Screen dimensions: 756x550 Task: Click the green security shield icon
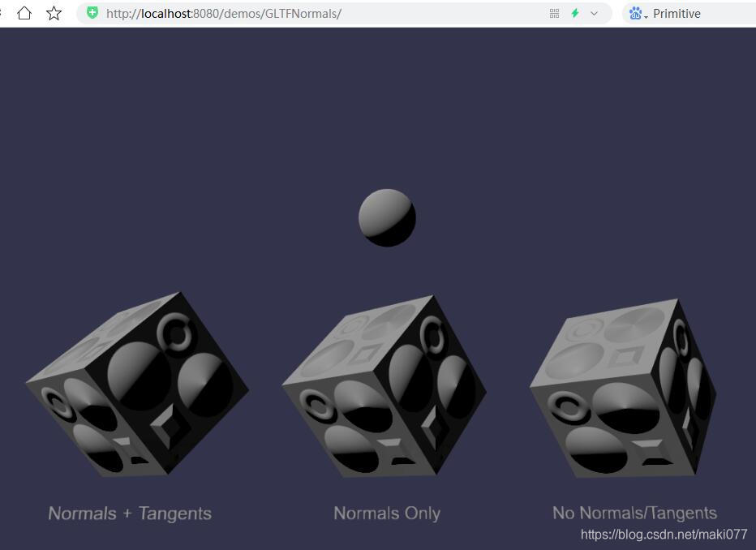pyautogui.click(x=92, y=13)
